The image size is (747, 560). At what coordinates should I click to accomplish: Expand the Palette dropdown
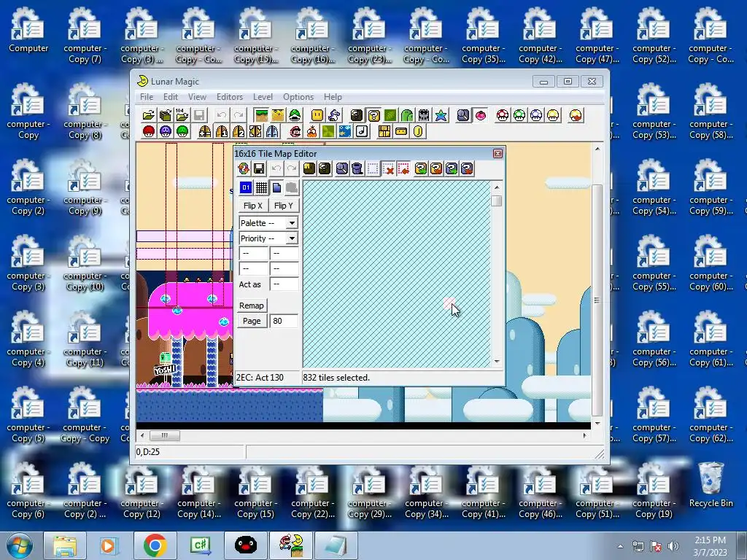click(x=292, y=223)
